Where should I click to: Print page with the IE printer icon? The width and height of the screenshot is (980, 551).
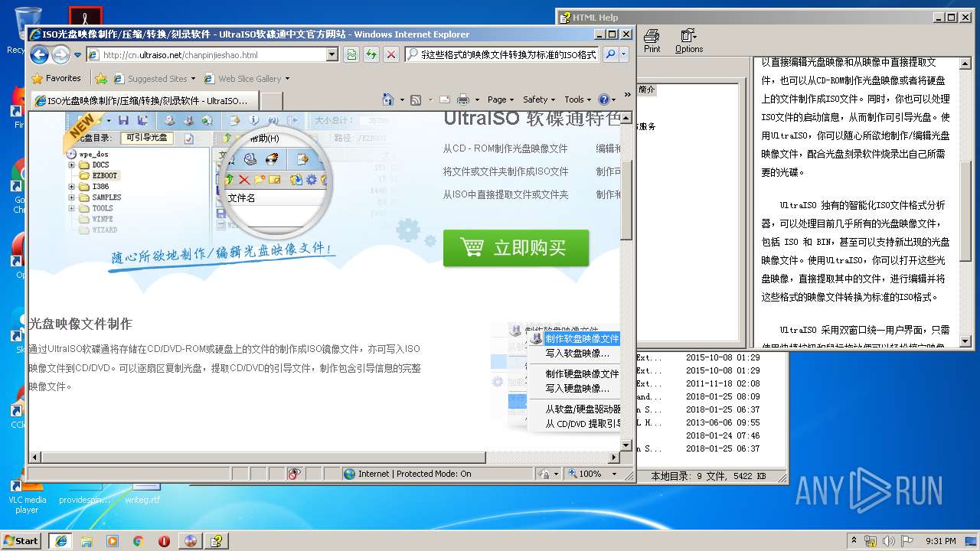click(462, 99)
